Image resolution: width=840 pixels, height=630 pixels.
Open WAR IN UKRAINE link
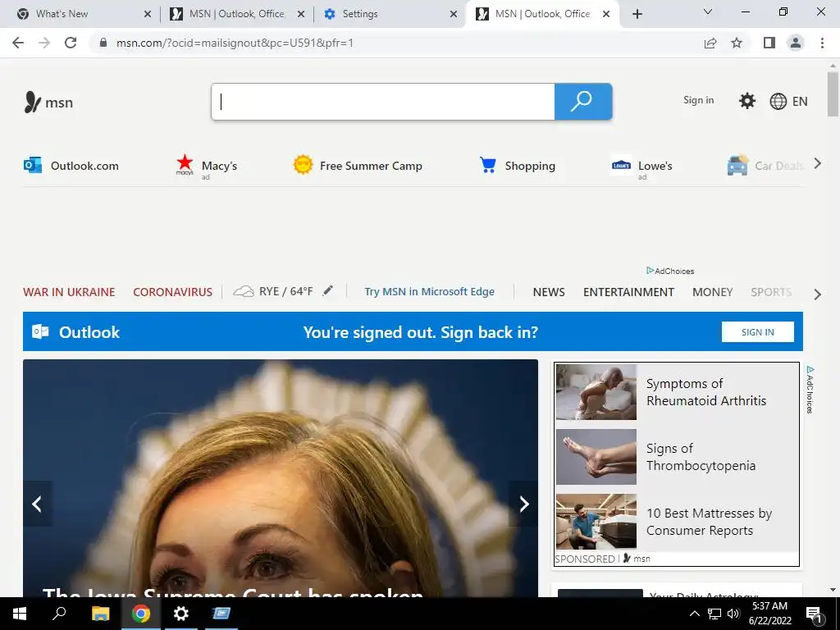point(69,292)
